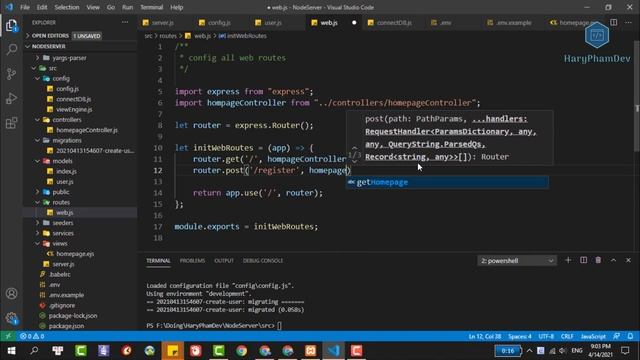Expand the public folder
Viewport: 640px width, 360px height.
coord(38,192)
